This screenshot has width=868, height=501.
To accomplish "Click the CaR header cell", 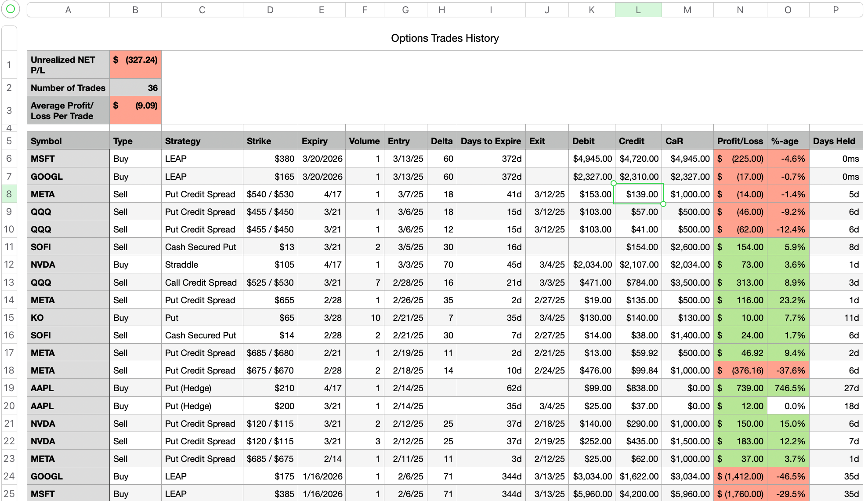I will (687, 141).
